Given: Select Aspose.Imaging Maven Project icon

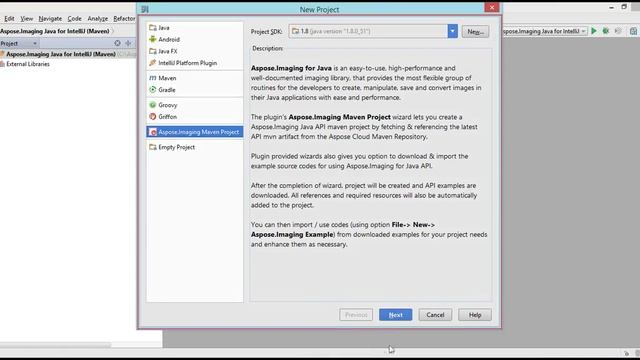Looking at the screenshot, I should click(153, 132).
